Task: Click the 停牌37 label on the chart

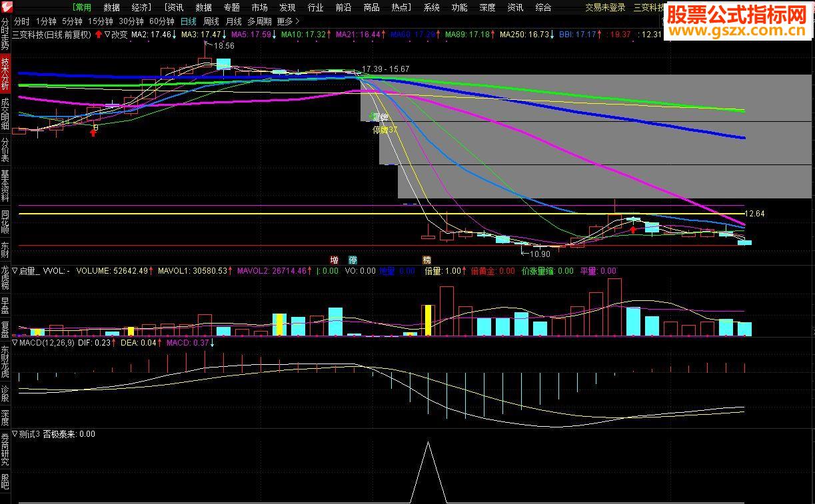Action: [x=385, y=130]
